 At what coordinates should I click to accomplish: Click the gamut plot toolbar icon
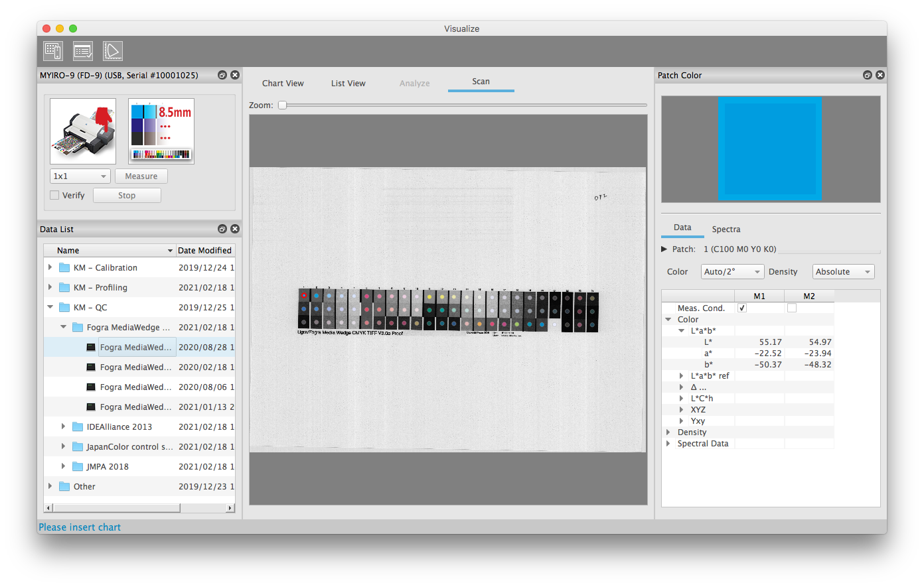click(x=113, y=51)
